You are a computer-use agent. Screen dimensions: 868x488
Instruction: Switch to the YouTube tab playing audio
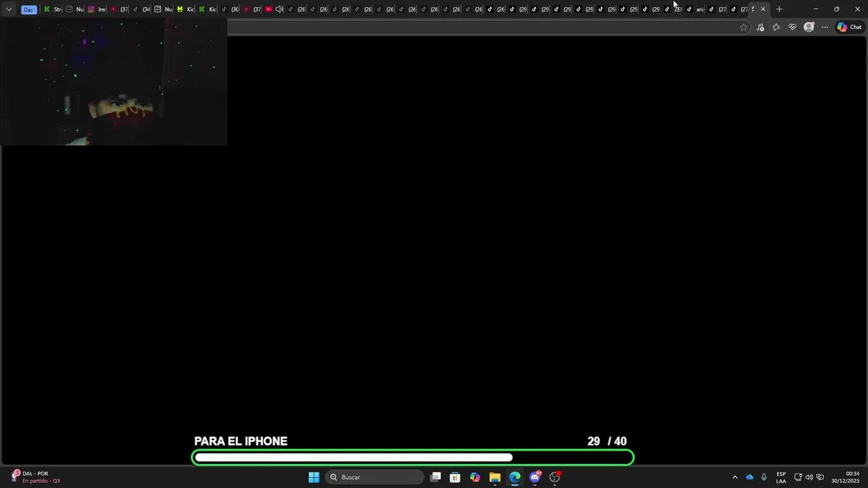[269, 9]
